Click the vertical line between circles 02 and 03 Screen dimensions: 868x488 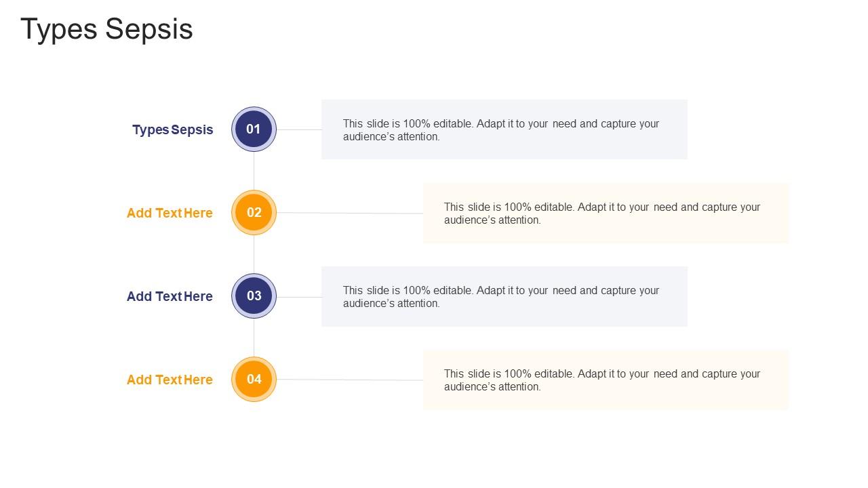254,254
